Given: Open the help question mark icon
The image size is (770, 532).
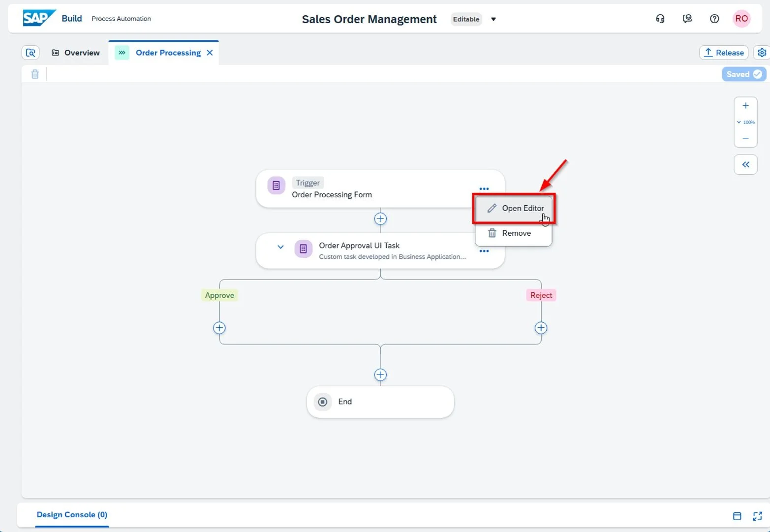Looking at the screenshot, I should point(714,19).
